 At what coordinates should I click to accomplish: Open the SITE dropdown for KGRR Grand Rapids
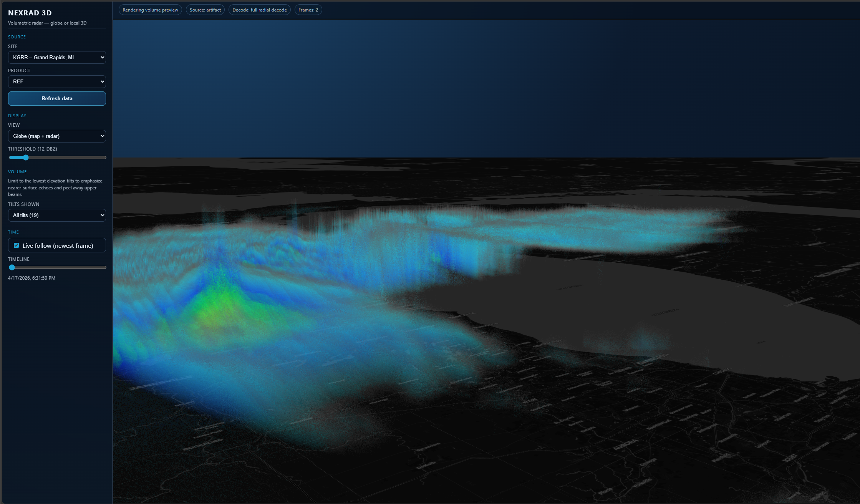click(x=57, y=57)
